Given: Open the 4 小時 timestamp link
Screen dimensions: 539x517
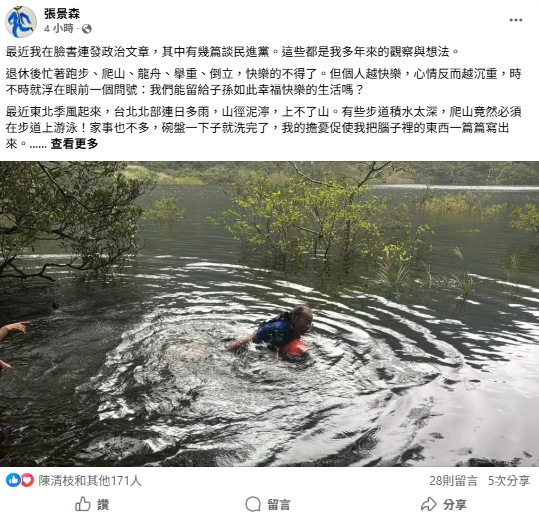Looking at the screenshot, I should (x=59, y=28).
